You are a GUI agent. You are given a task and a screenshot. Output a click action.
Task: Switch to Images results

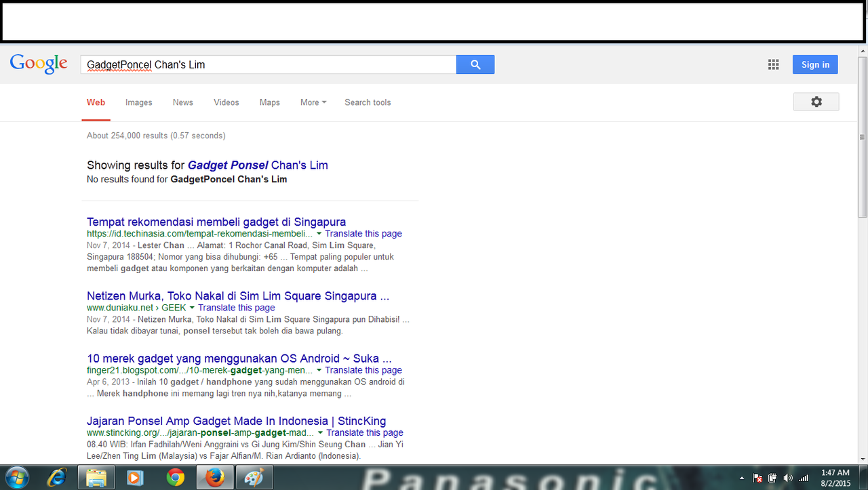[138, 102]
